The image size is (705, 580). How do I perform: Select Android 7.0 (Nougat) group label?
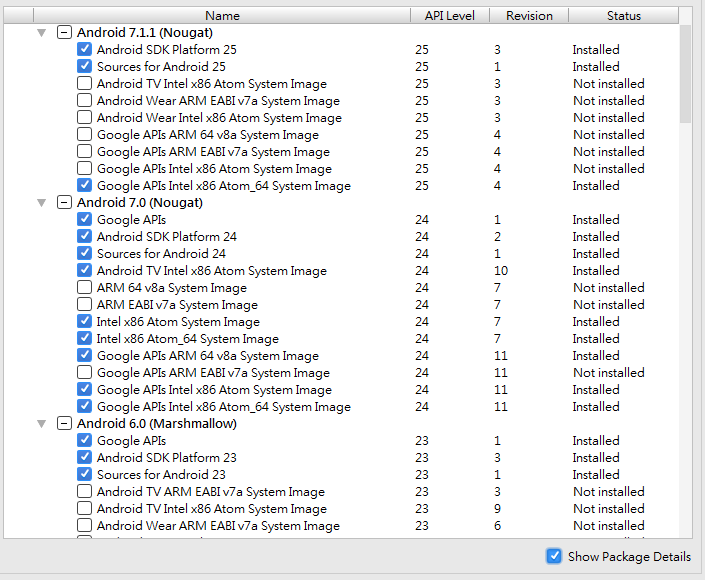[x=140, y=203]
